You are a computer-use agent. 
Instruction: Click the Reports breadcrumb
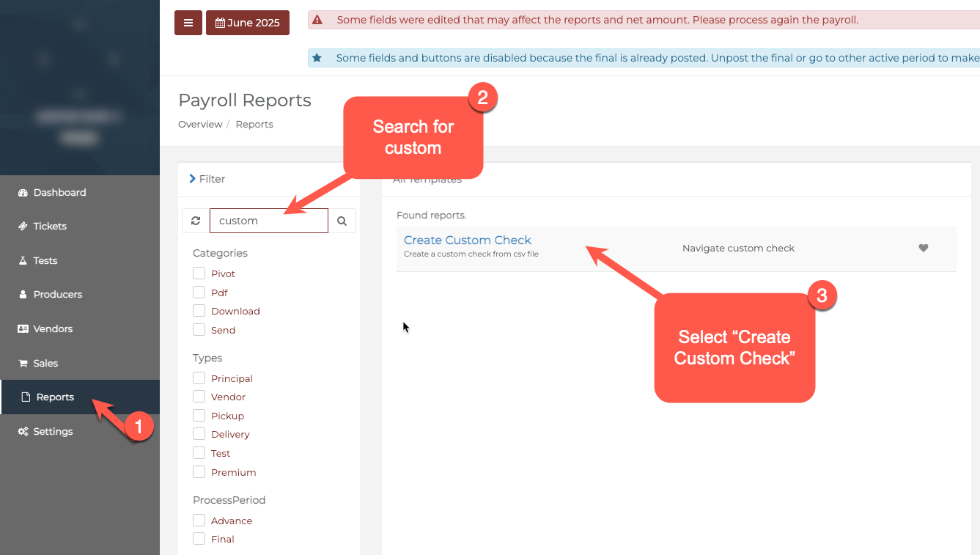click(254, 125)
